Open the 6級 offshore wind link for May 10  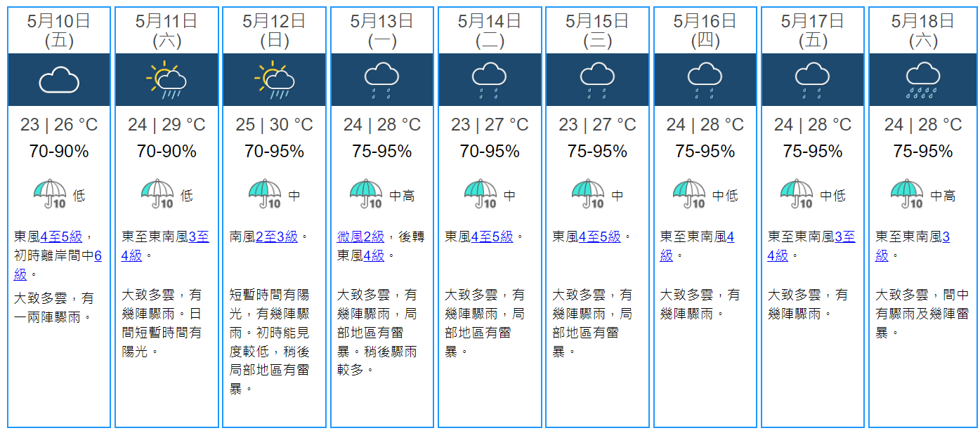[98, 256]
